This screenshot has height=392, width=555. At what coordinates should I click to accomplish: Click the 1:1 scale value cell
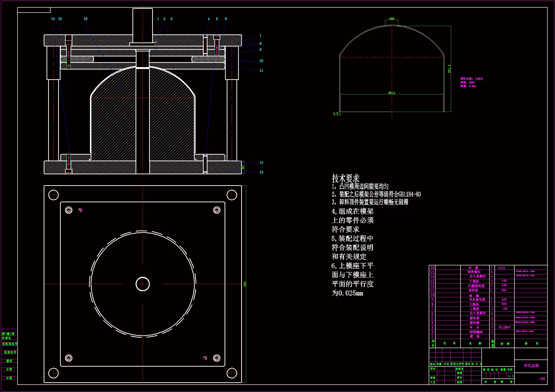tap(511, 376)
